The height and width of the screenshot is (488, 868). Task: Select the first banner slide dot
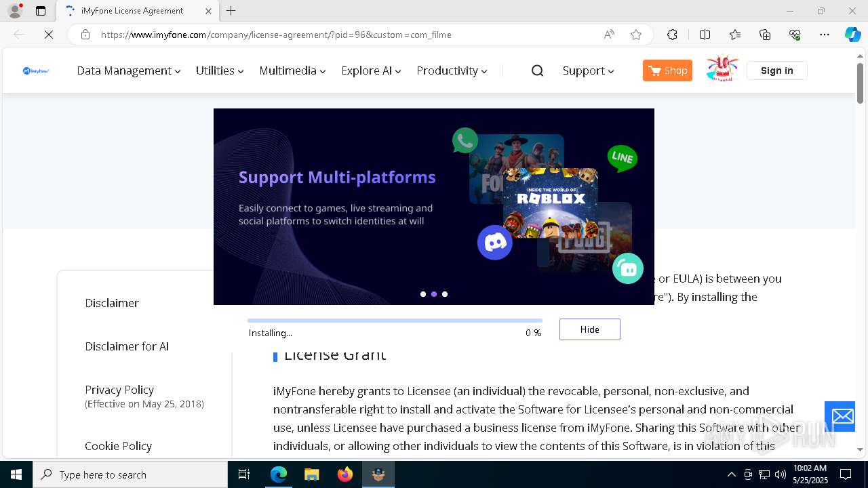click(x=423, y=294)
